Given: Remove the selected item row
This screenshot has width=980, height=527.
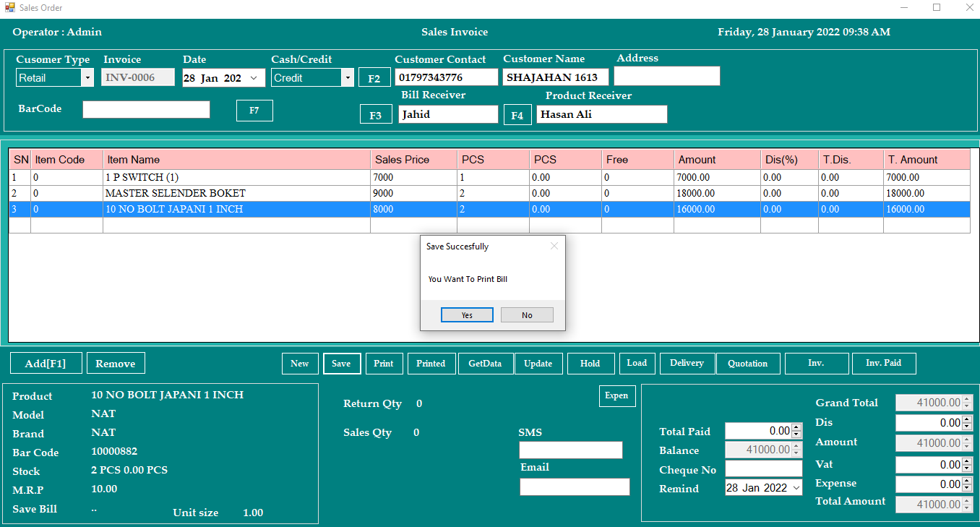Looking at the screenshot, I should pos(116,364).
